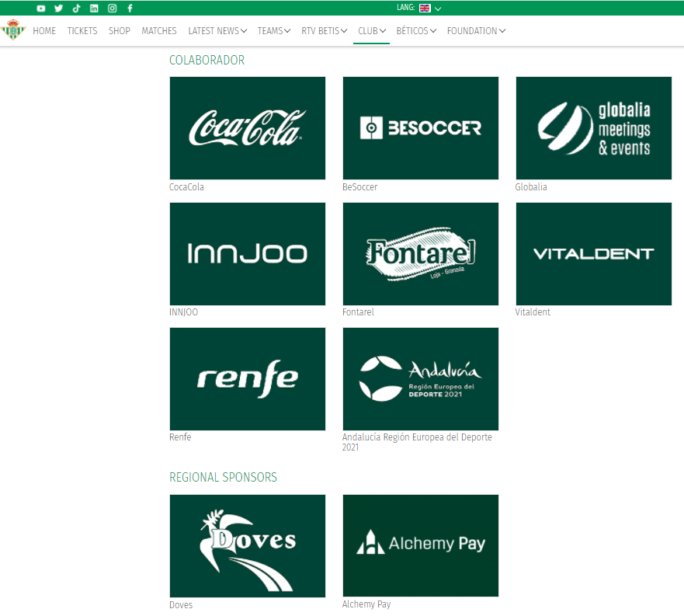Open the Fontarel caption link
Screen dimensions: 684x616
(x=358, y=312)
